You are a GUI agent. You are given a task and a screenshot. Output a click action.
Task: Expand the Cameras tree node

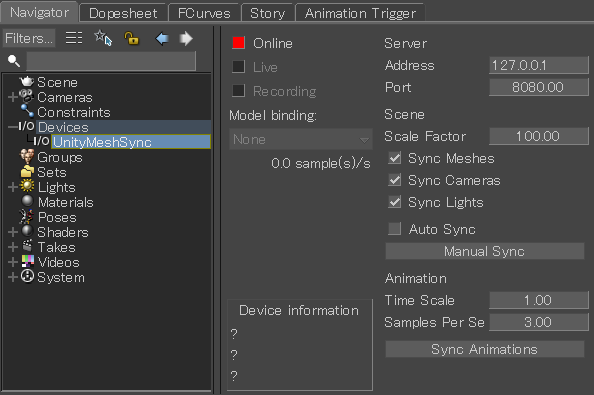click(x=13, y=97)
